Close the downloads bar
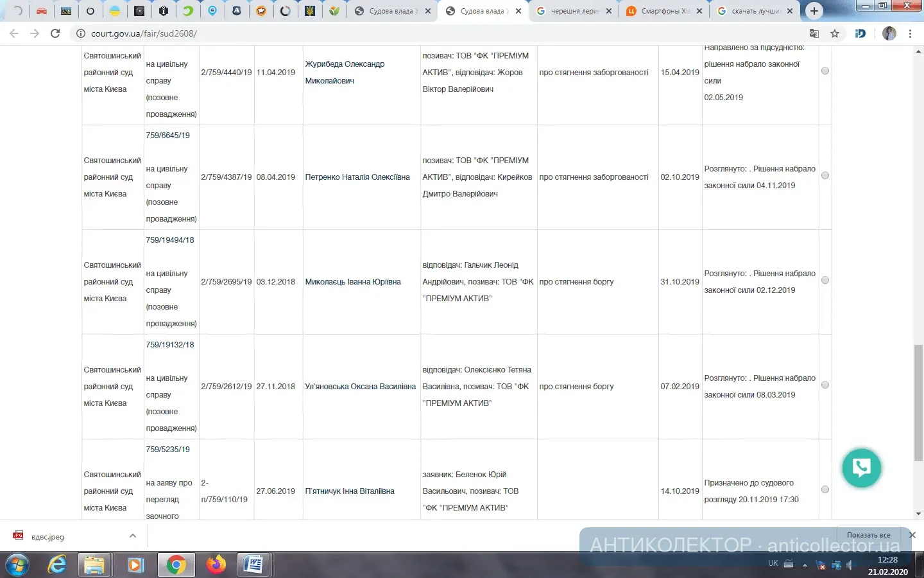This screenshot has height=578, width=924. pyautogui.click(x=912, y=535)
